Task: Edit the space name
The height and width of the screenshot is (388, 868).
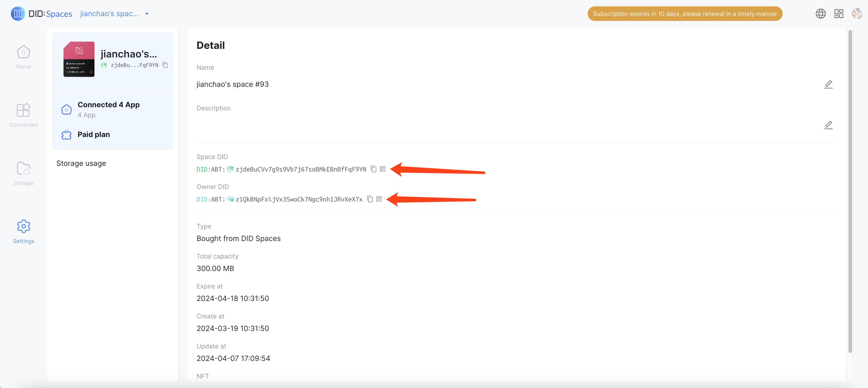Action: 828,84
